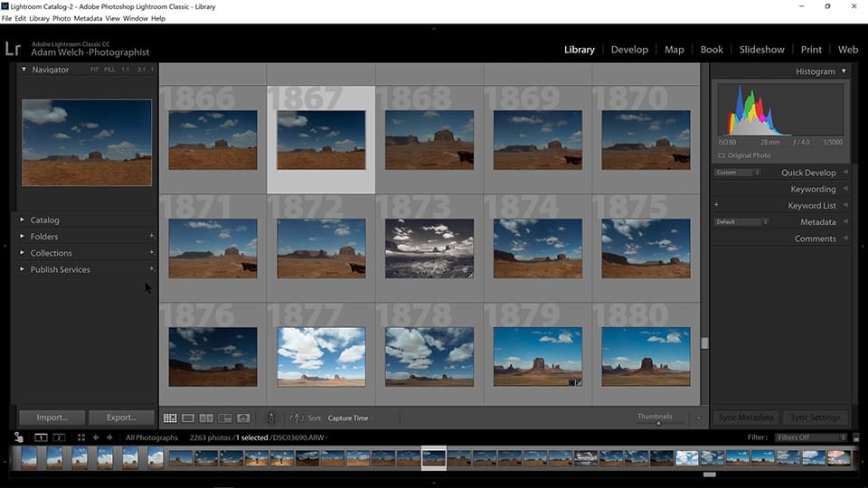Toggle the filter lock switch
868x488 pixels.
856,437
